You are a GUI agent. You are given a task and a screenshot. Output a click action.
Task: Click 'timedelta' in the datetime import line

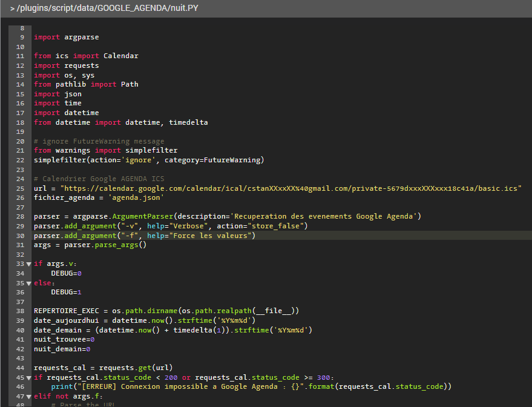[x=188, y=122]
